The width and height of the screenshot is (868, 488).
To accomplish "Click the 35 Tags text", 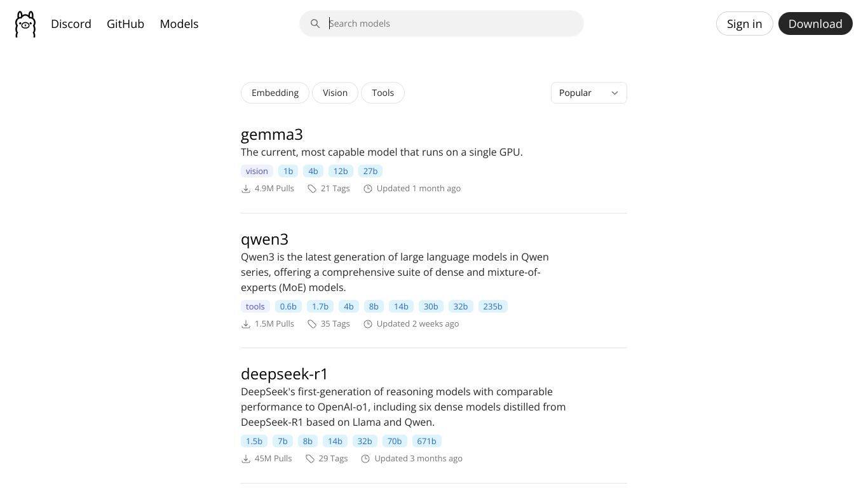I will (336, 324).
